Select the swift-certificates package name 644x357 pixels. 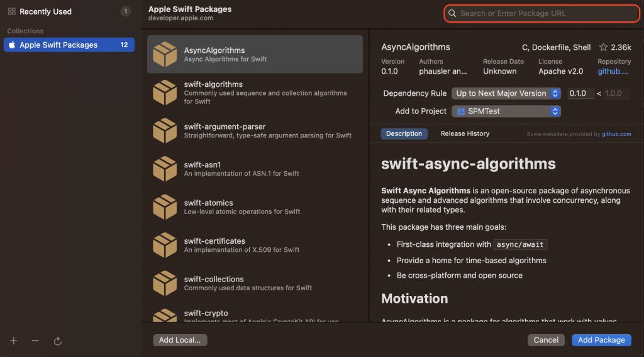pyautogui.click(x=214, y=241)
